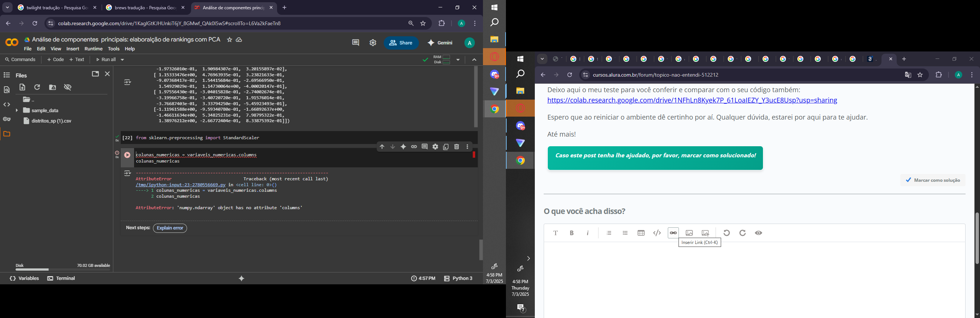Toggle heading text format in forum editor
The height and width of the screenshot is (318, 980).
(556, 233)
